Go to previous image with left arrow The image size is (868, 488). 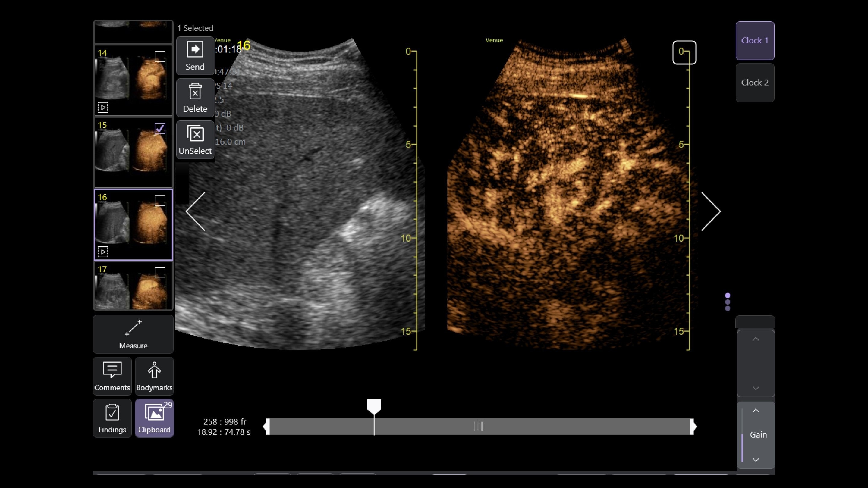(196, 211)
